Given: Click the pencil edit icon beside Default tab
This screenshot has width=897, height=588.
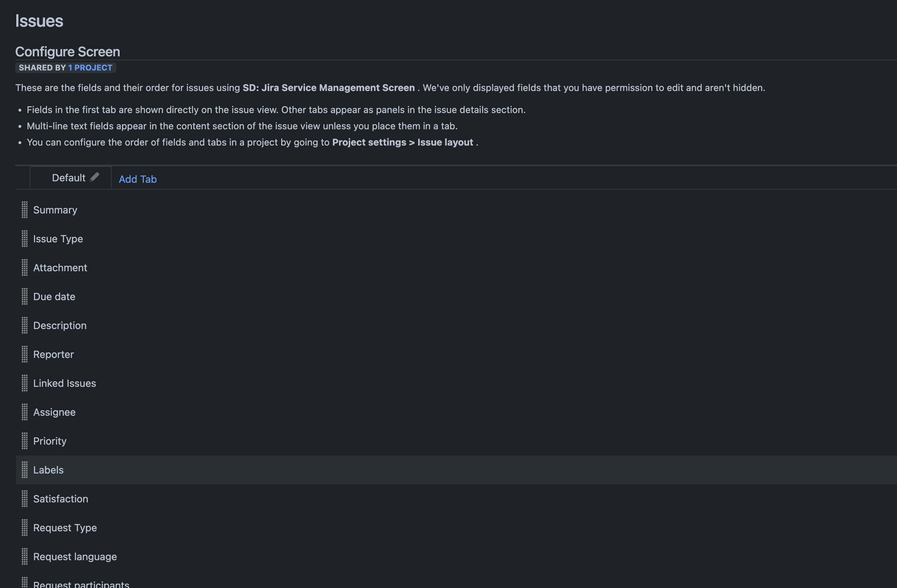Looking at the screenshot, I should click(95, 177).
